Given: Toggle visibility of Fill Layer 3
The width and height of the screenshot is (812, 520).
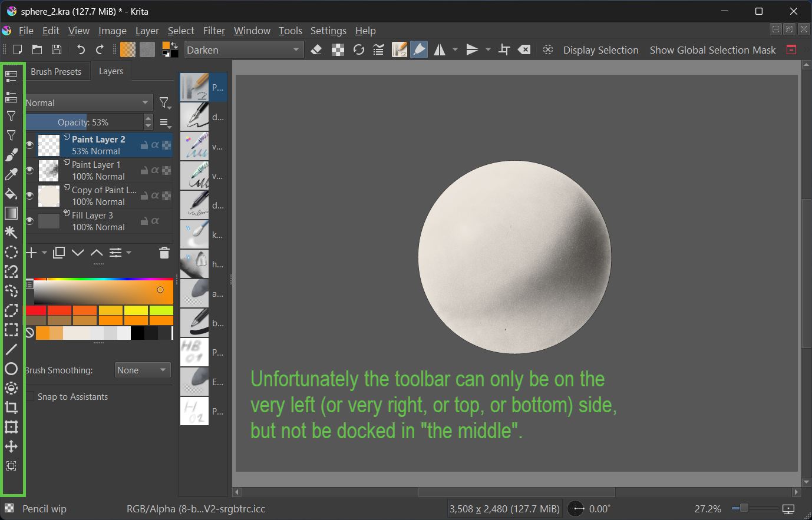Looking at the screenshot, I should [x=29, y=221].
